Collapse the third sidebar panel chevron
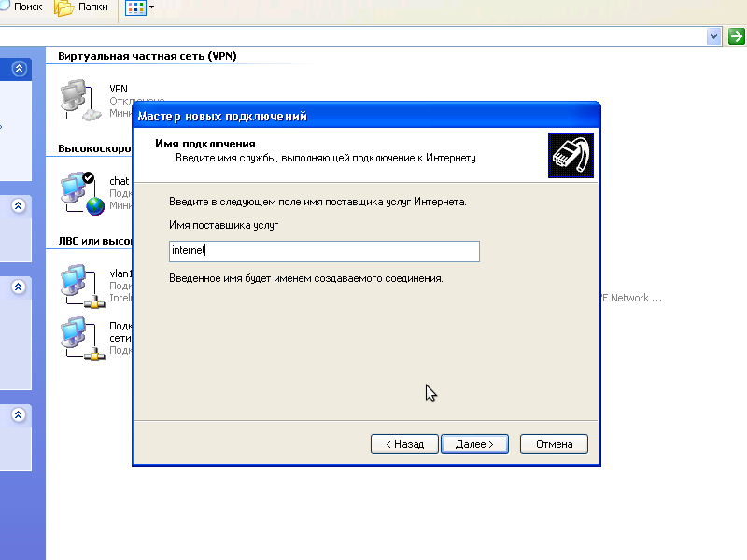 (x=19, y=287)
